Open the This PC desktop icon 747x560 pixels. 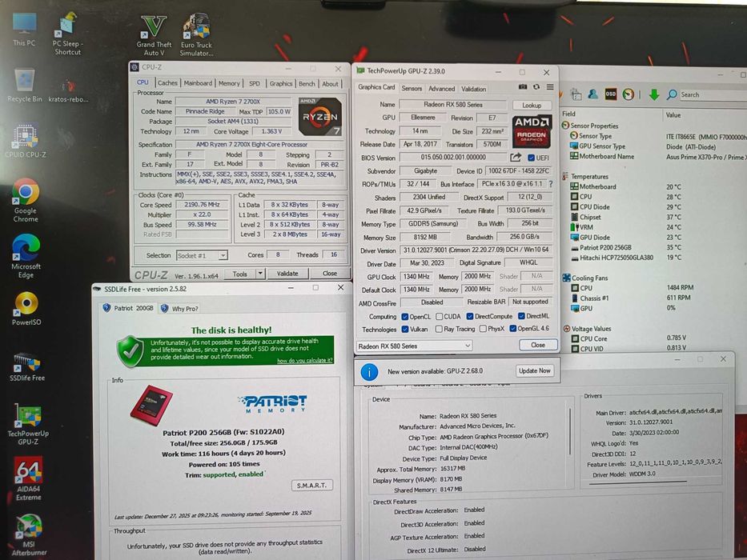point(24,30)
